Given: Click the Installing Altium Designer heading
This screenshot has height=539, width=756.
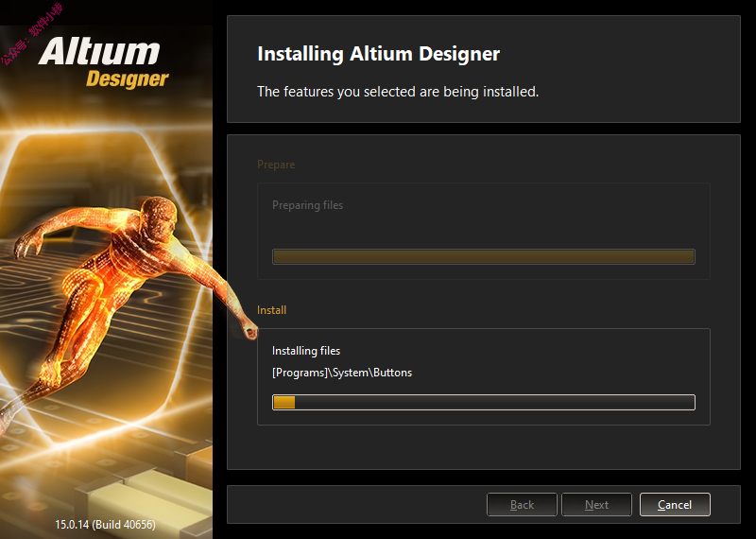Looking at the screenshot, I should [379, 54].
